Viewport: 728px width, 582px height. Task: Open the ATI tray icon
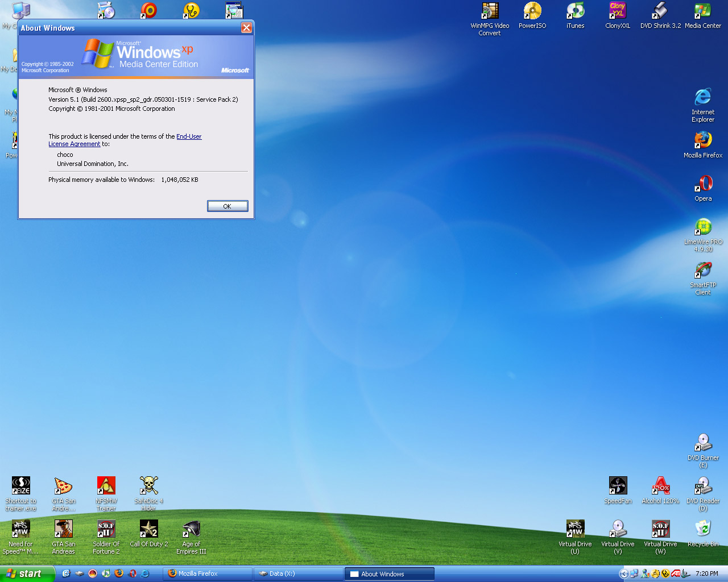676,574
